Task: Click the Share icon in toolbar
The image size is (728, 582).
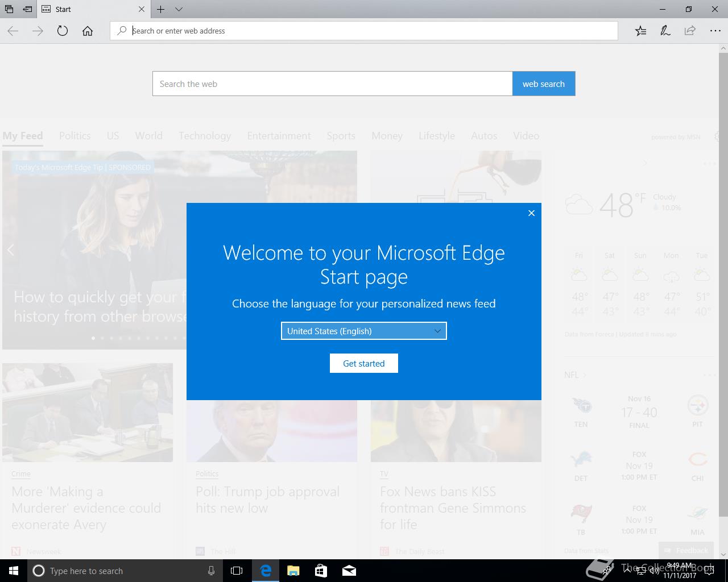Action: 690,31
